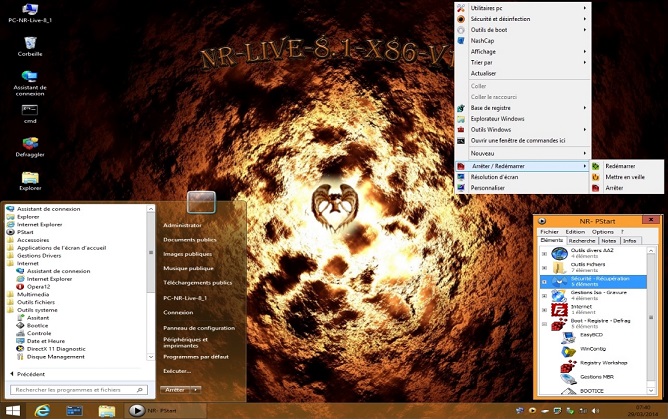Open the Corbeille recycle bin icon
Viewport: 668px width, 419px height.
tap(30, 46)
